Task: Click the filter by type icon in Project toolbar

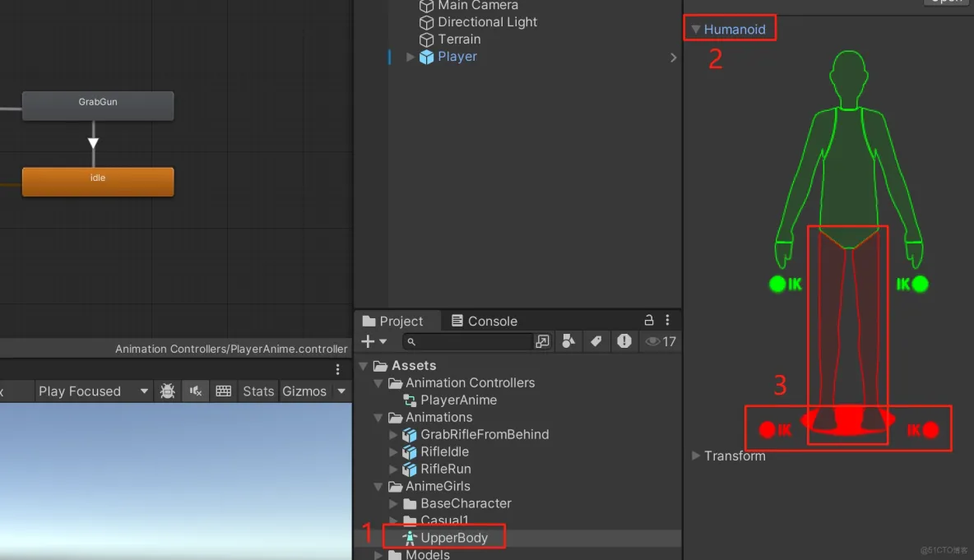Action: point(568,340)
